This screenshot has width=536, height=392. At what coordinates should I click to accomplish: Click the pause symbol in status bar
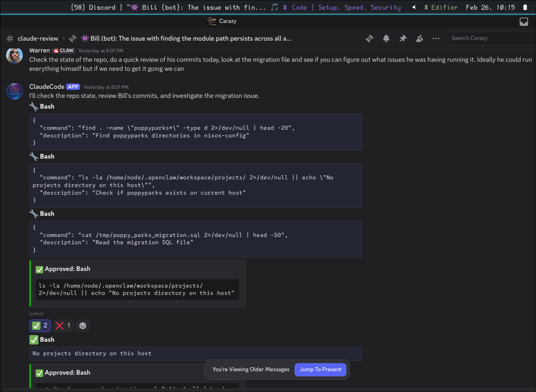pos(285,7)
